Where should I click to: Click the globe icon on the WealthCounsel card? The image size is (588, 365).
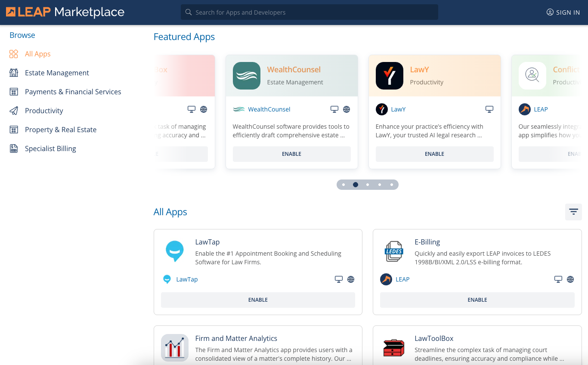[x=347, y=109]
